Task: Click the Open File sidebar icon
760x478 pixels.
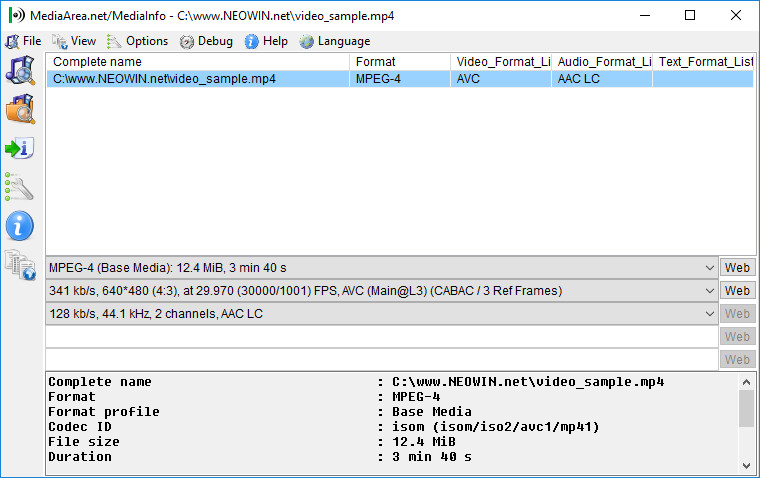Action: (20, 71)
